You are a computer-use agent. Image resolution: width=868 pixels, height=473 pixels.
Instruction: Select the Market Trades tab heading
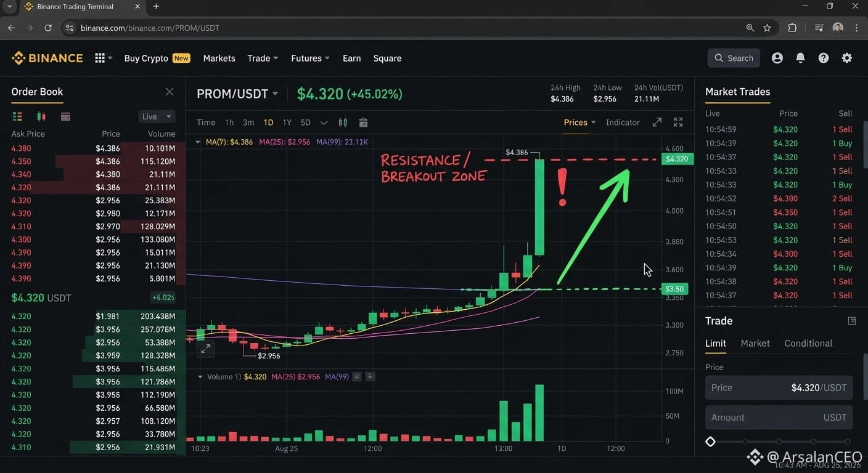738,92
